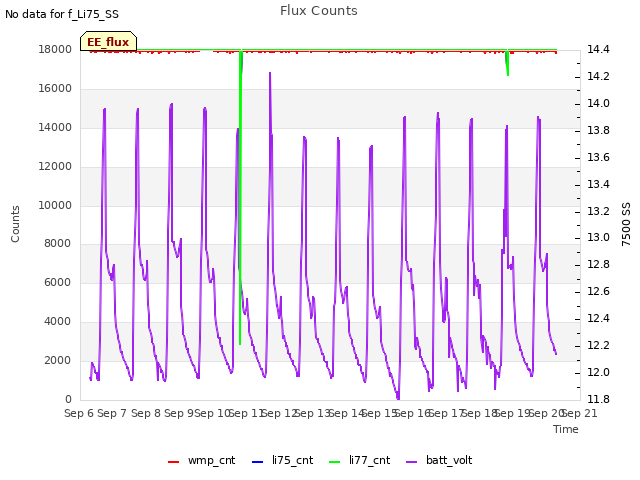Image resolution: width=640 pixels, height=480 pixels.
Task: Click the 0 left y-axis tick label
Action: pyautogui.click(x=69, y=399)
